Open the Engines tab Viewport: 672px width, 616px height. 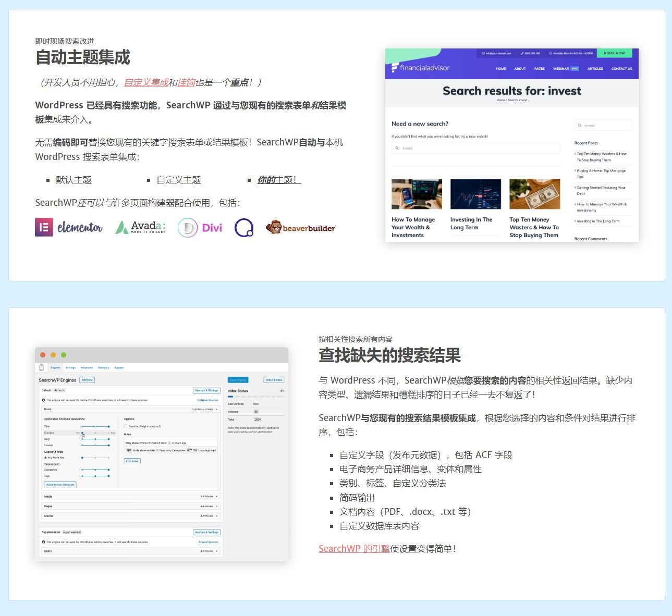tap(55, 367)
